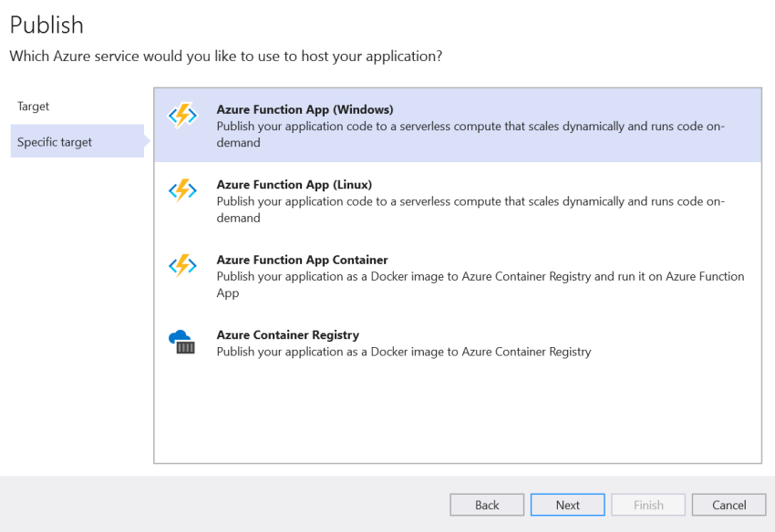The height and width of the screenshot is (532, 775).
Task: Select Azure Function App (Windows) title
Action: click(304, 109)
